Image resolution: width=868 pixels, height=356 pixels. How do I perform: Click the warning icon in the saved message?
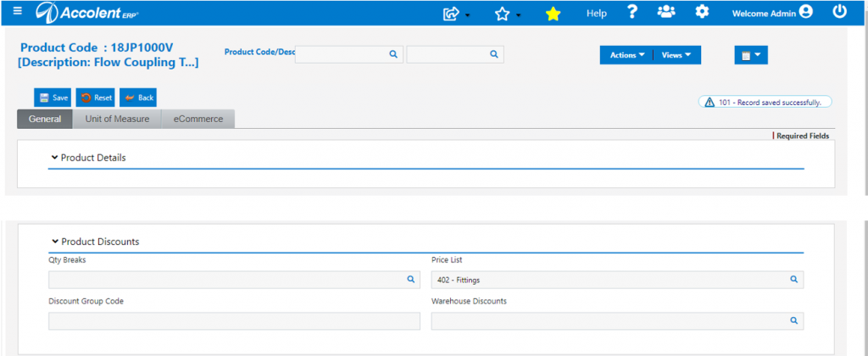709,103
